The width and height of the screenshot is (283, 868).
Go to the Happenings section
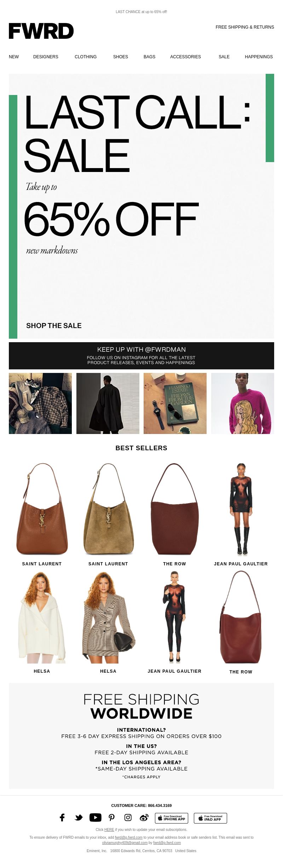259,57
